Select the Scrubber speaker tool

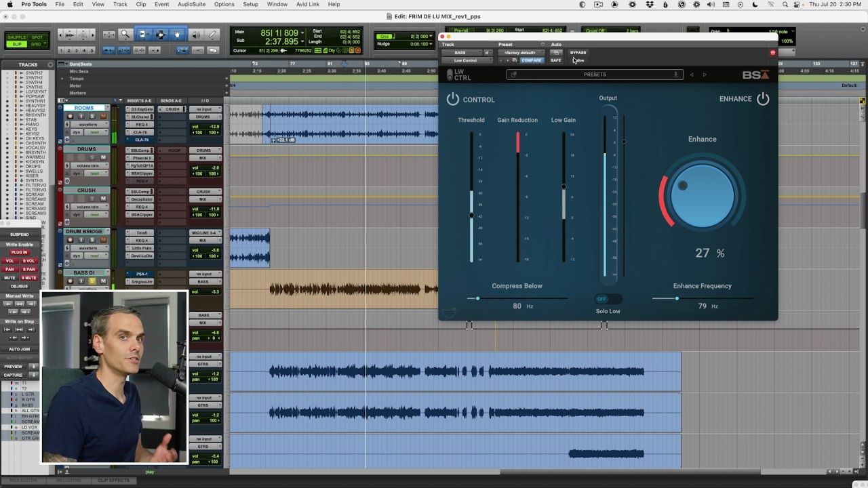point(195,35)
